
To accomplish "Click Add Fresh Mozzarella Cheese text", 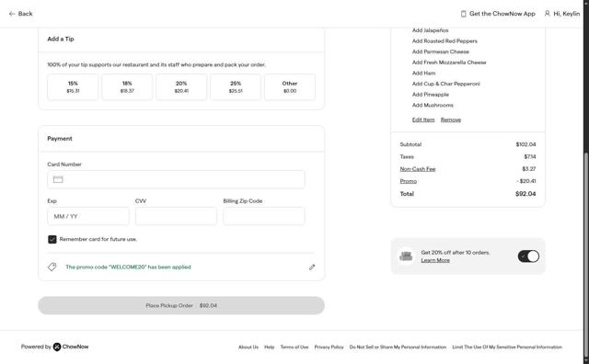I will point(449,63).
